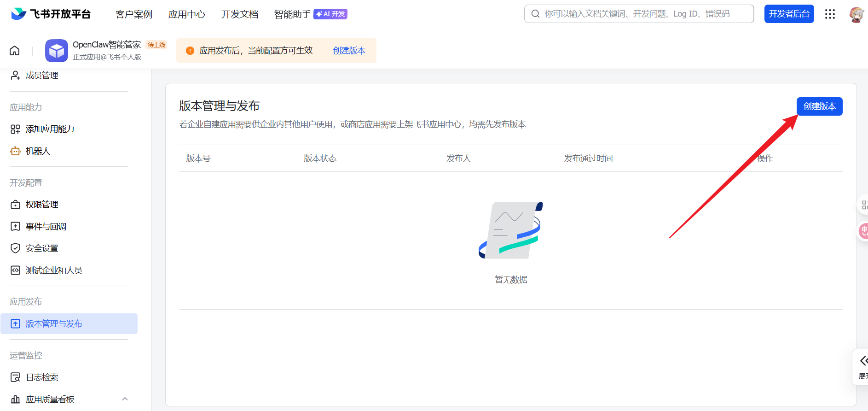Click the blue 创建版本 button
Image resolution: width=868 pixels, height=411 pixels.
click(819, 106)
